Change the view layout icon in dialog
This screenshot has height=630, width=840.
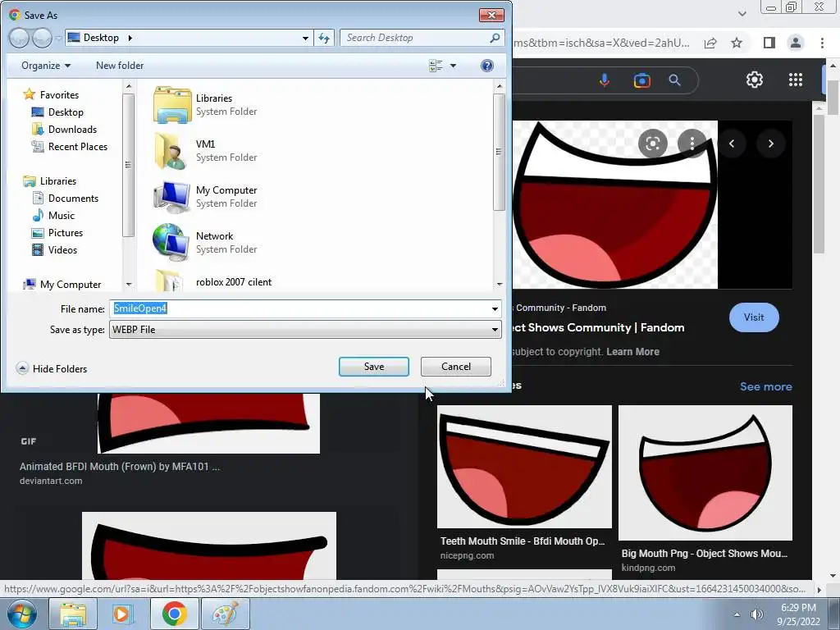click(436, 66)
